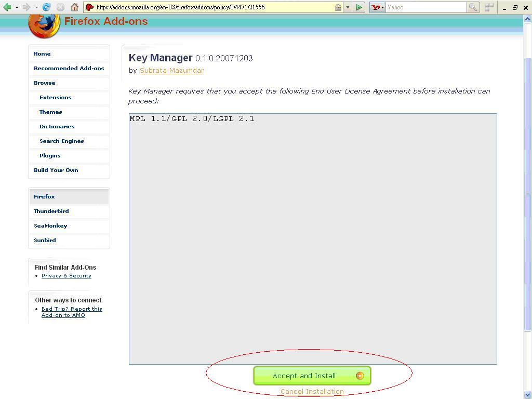Click the scrollbar down arrow
The image size is (532, 399).
pyautogui.click(x=527, y=395)
